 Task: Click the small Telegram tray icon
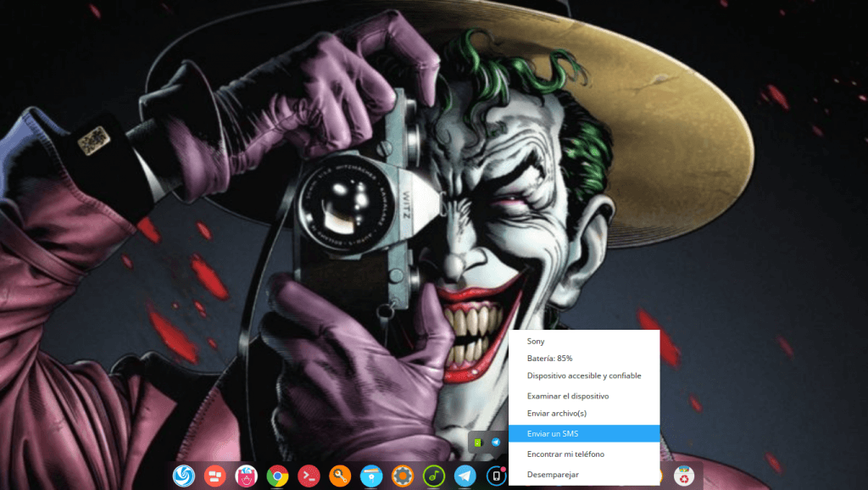(x=496, y=443)
